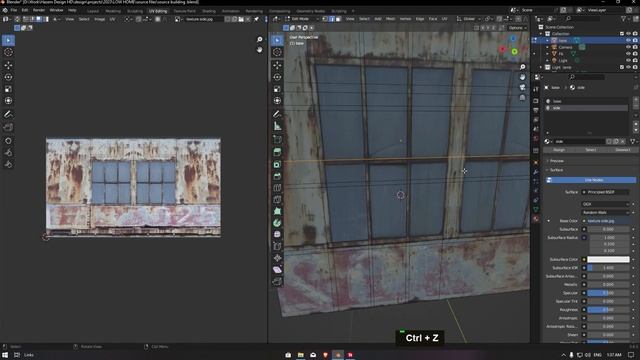Click the Subsurface Color white swatch
Viewport: 640px width, 360px height.
click(x=608, y=260)
